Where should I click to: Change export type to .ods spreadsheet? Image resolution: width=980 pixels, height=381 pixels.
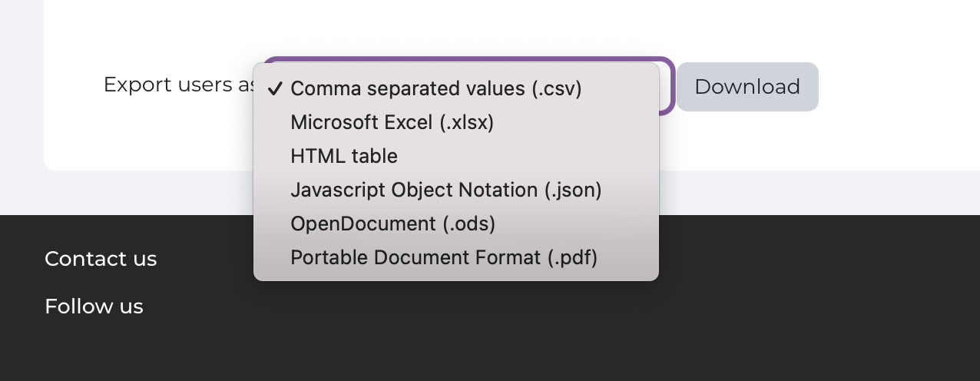point(392,224)
